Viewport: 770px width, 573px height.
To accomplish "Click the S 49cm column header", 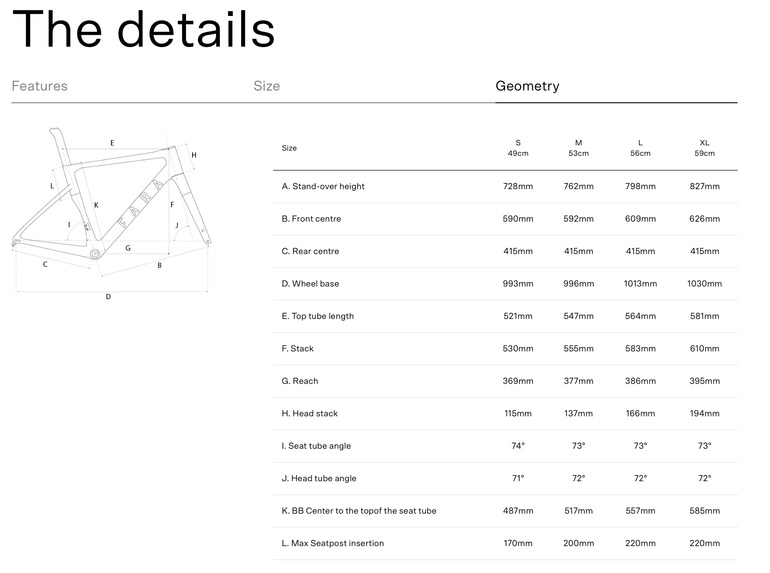I will (518, 148).
